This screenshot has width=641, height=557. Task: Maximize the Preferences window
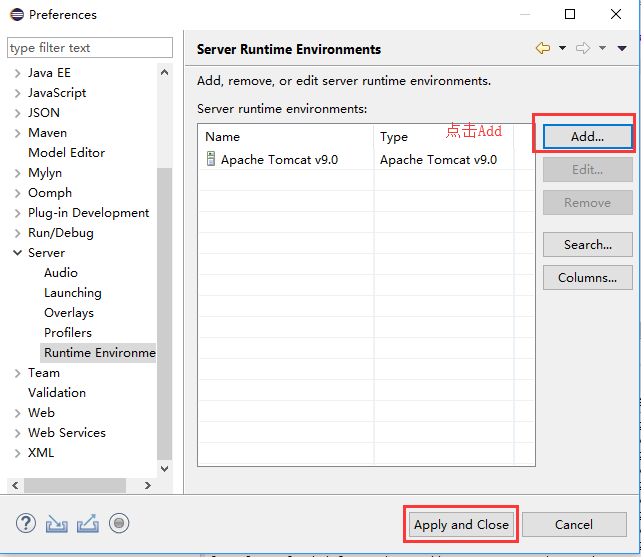click(x=570, y=14)
